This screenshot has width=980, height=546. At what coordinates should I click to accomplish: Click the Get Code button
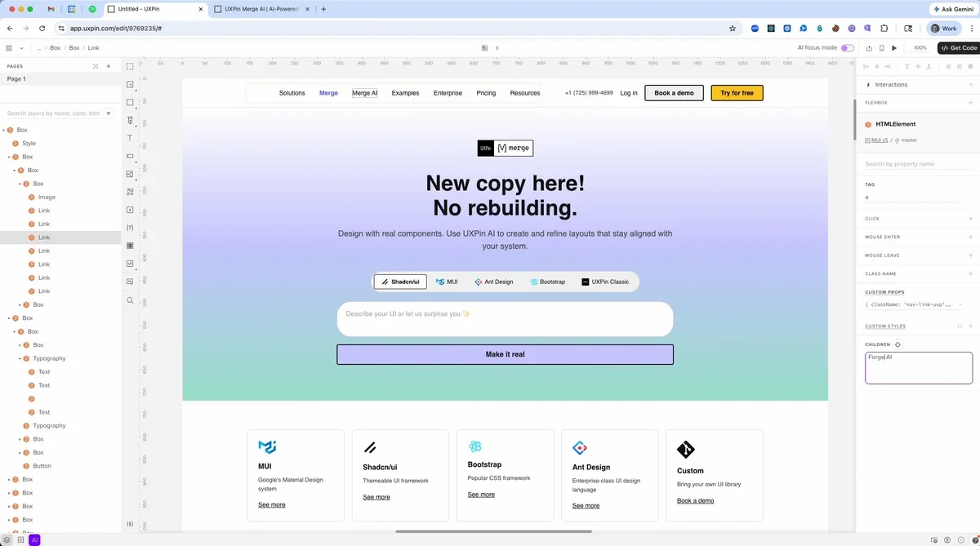pyautogui.click(x=959, y=48)
